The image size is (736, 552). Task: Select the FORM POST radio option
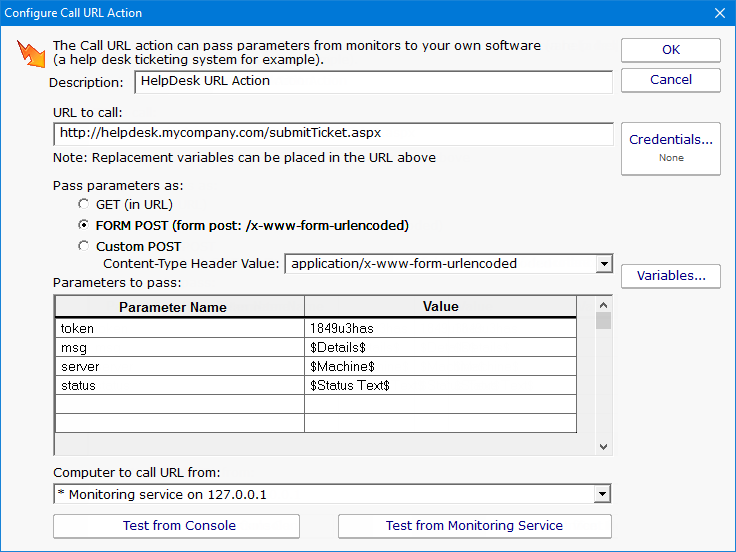point(84,225)
